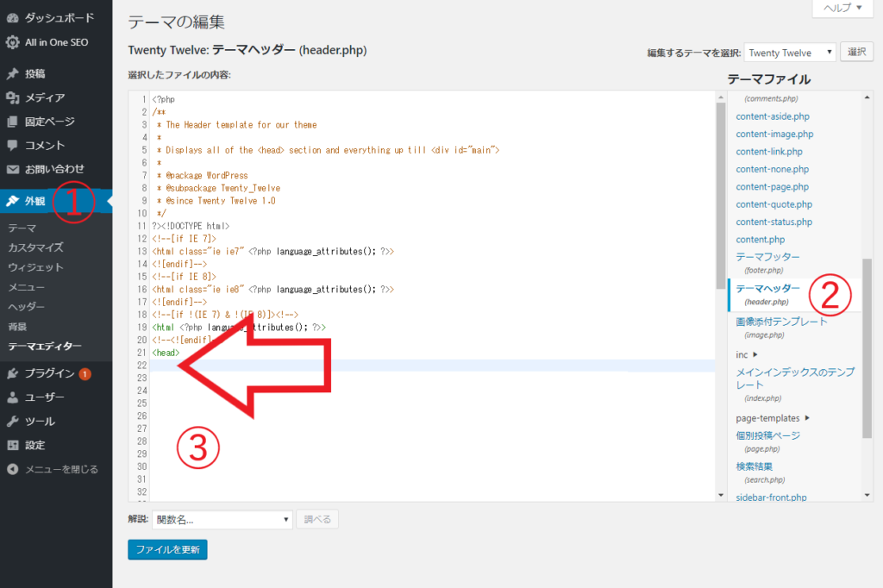
Task: Open the 関数名 documentation dropdown
Action: coord(222,519)
